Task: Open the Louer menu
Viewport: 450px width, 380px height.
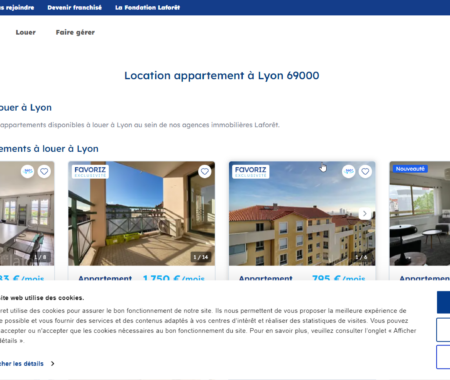Action: point(26,32)
